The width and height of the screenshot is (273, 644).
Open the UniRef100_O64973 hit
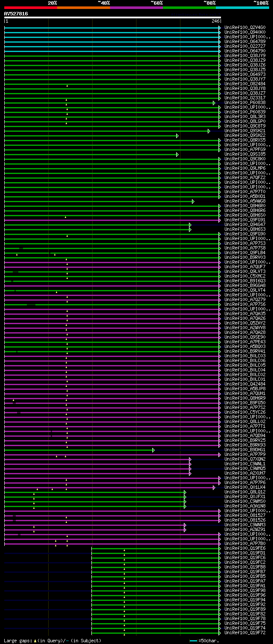click(x=245, y=75)
